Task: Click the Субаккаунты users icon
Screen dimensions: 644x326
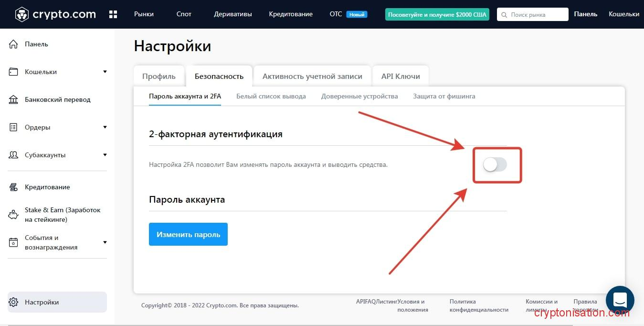Action: [x=13, y=155]
